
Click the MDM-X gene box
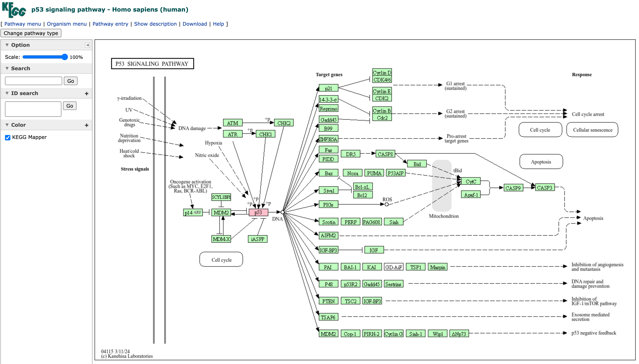point(221,239)
